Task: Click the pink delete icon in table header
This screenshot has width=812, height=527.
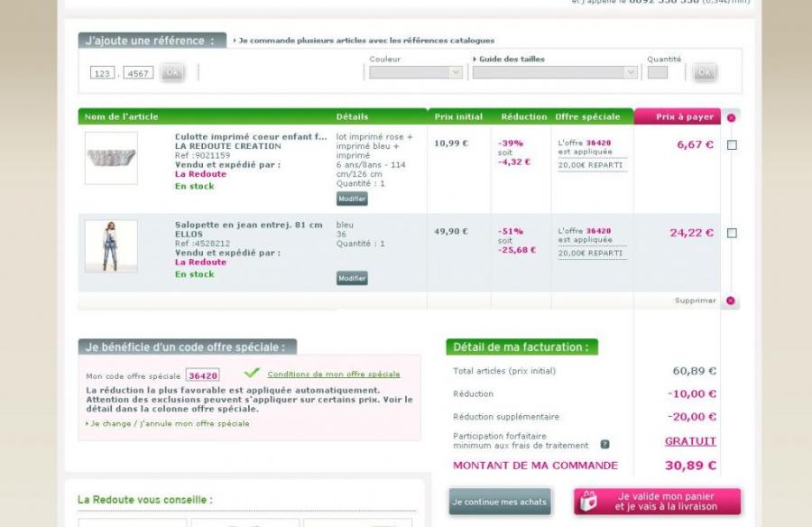Action: 731,117
